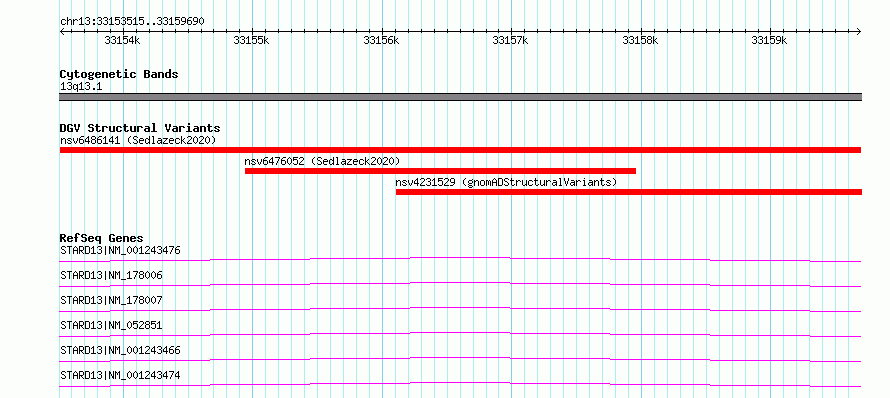Click the Cytogenetic Bands track title
The height and width of the screenshot is (398, 890).
[x=119, y=74]
